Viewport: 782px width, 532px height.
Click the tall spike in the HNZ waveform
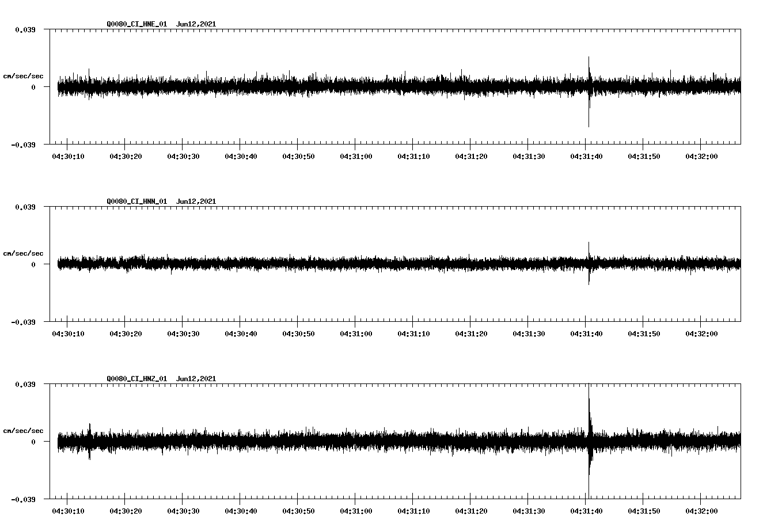point(589,440)
